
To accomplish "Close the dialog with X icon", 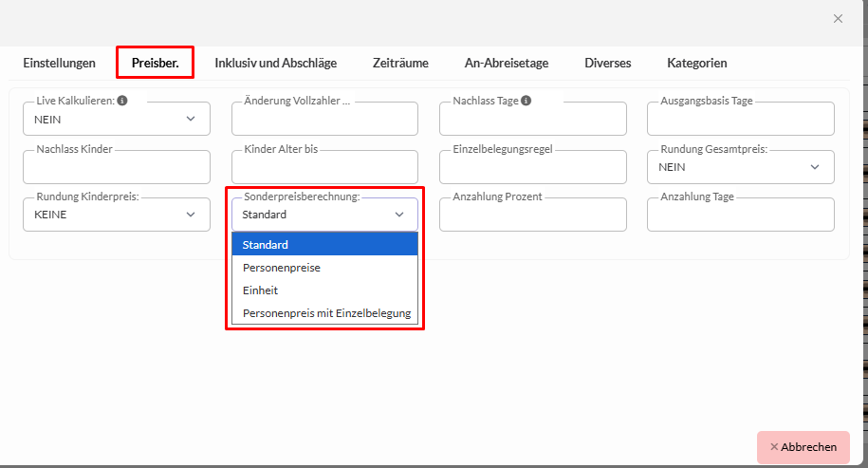I will pos(838,18).
